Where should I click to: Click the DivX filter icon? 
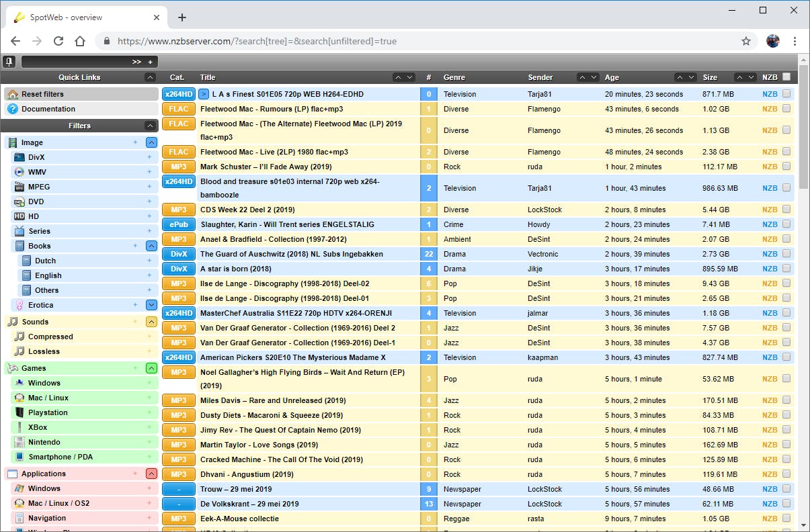[x=19, y=157]
